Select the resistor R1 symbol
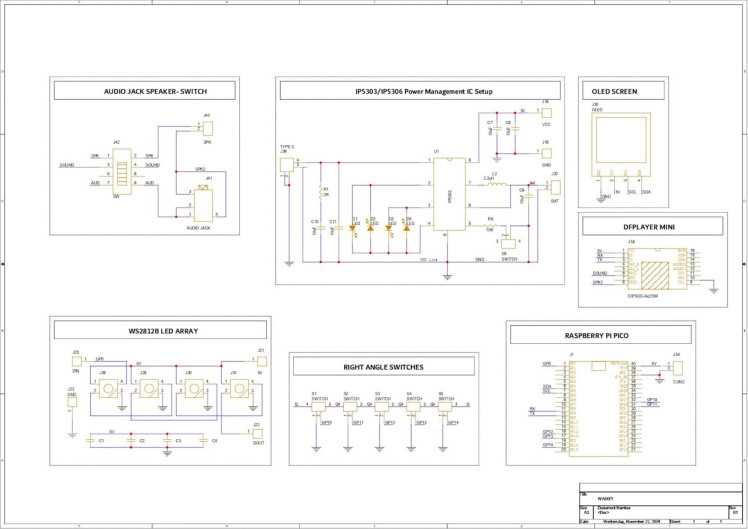This screenshot has width=748, height=529. [321, 191]
